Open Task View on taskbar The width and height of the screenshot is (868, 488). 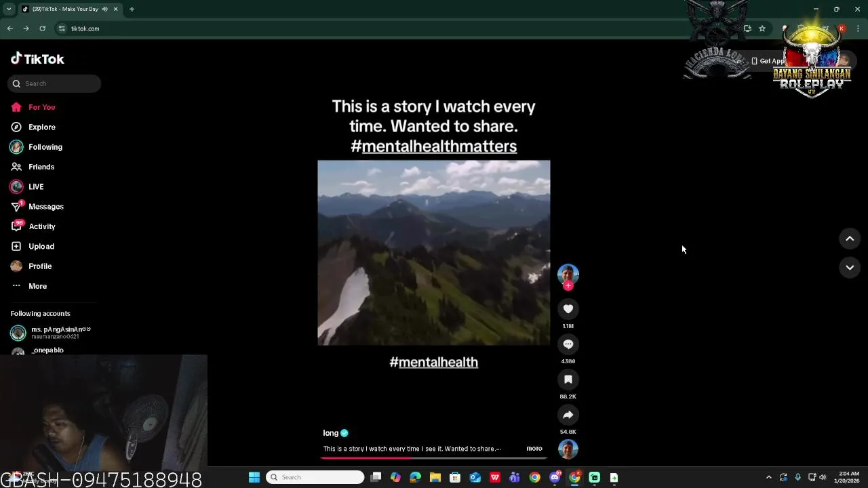click(x=376, y=477)
